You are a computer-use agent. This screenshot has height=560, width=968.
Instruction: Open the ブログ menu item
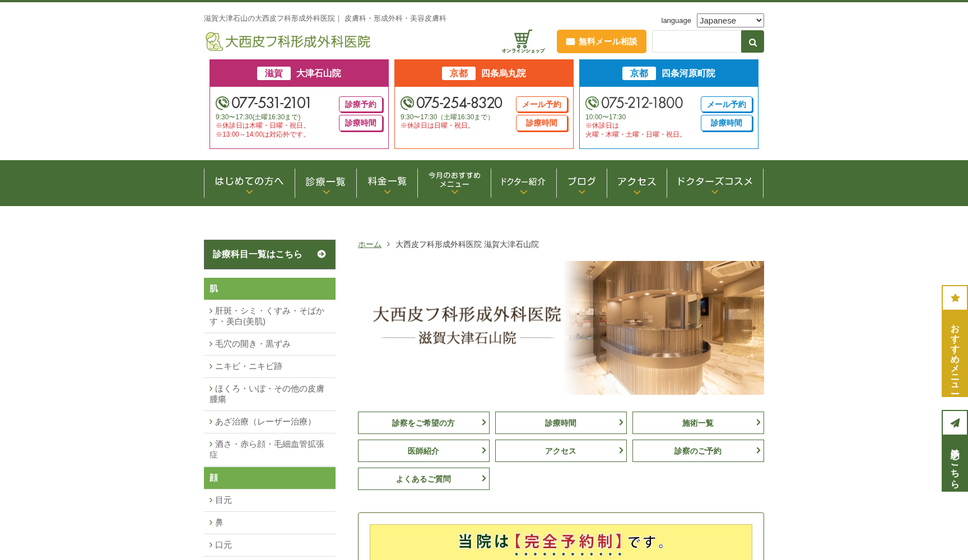[581, 181]
